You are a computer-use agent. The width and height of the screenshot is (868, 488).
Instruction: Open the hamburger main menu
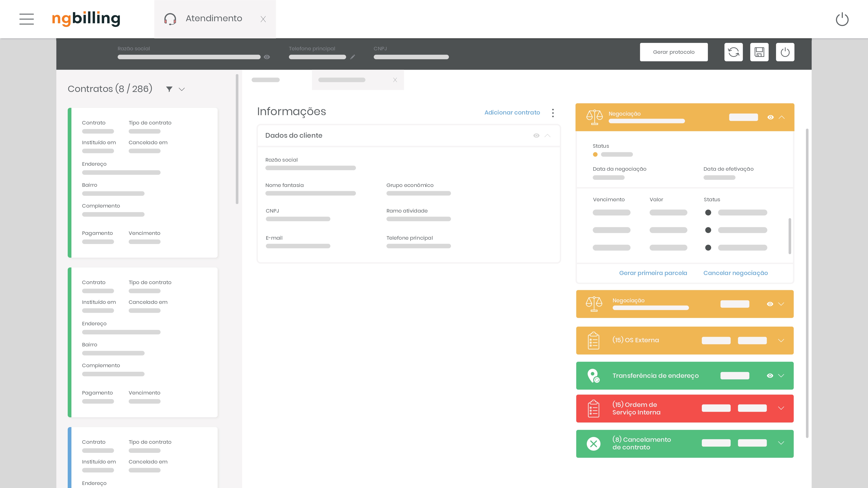[27, 19]
